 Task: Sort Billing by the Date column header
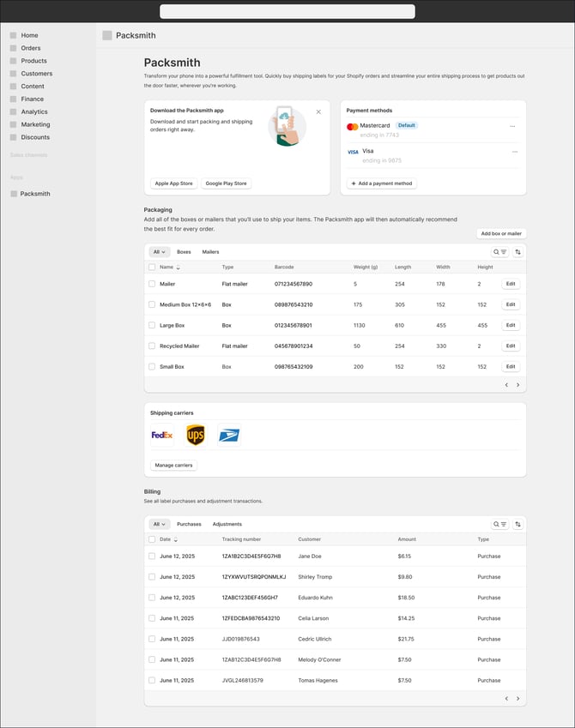point(166,539)
